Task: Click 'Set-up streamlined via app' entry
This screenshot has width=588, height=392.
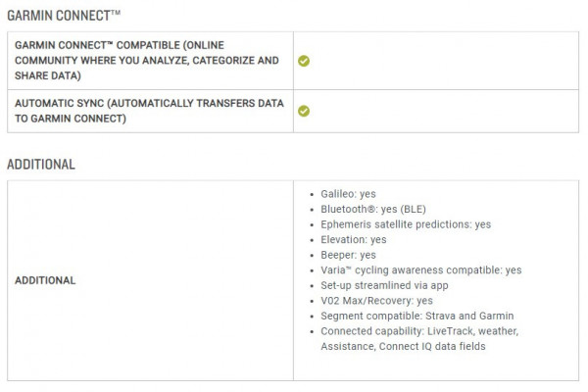Action: [x=384, y=285]
